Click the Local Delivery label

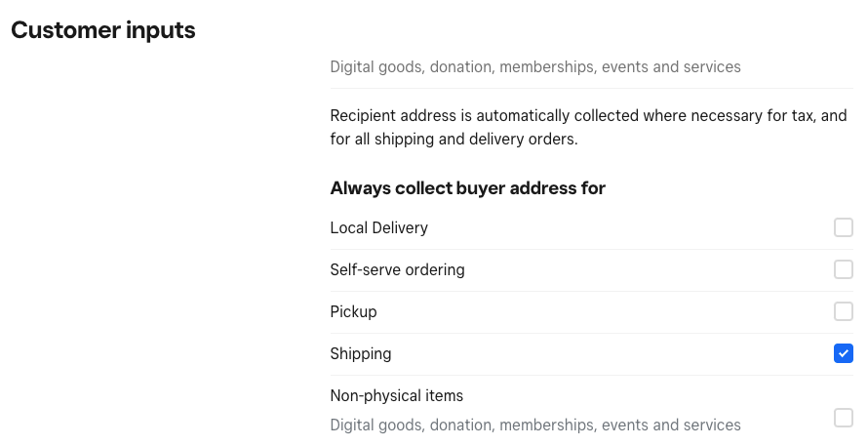pos(379,227)
